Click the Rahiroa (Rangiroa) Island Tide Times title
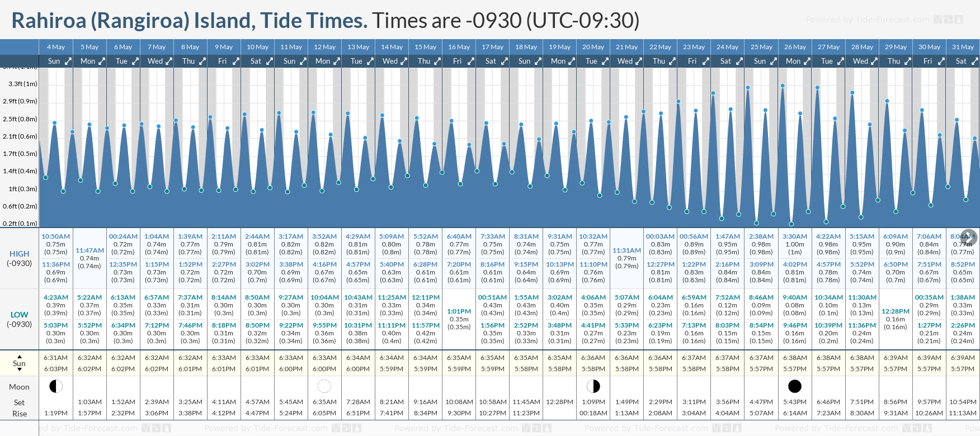This screenshot has width=980, height=436. point(190,21)
